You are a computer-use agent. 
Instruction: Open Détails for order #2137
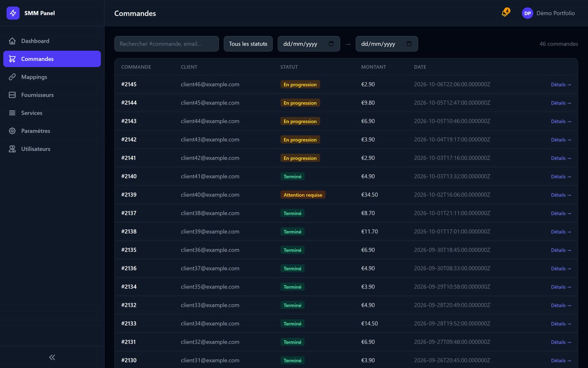[561, 213]
